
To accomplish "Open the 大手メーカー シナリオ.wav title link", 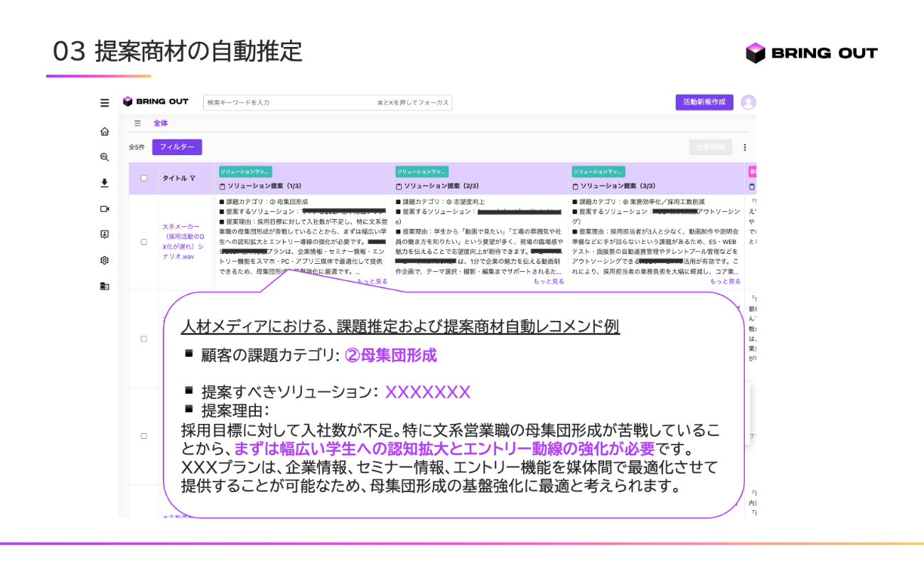I will coord(182,242).
